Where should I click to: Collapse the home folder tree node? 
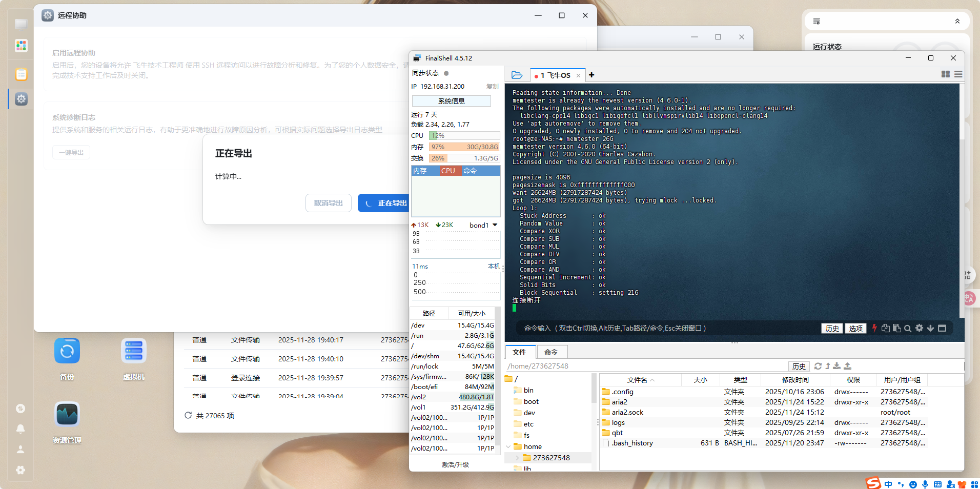tap(508, 446)
